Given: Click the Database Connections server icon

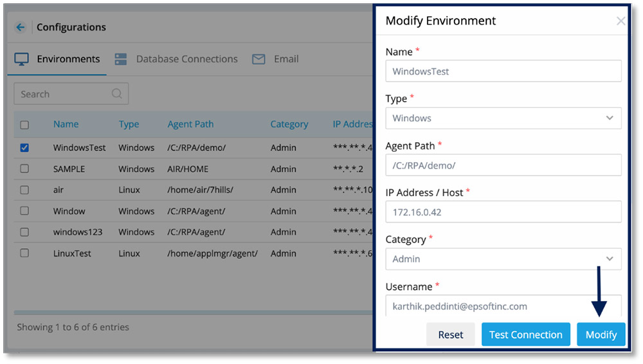Looking at the screenshot, I should pos(121,59).
